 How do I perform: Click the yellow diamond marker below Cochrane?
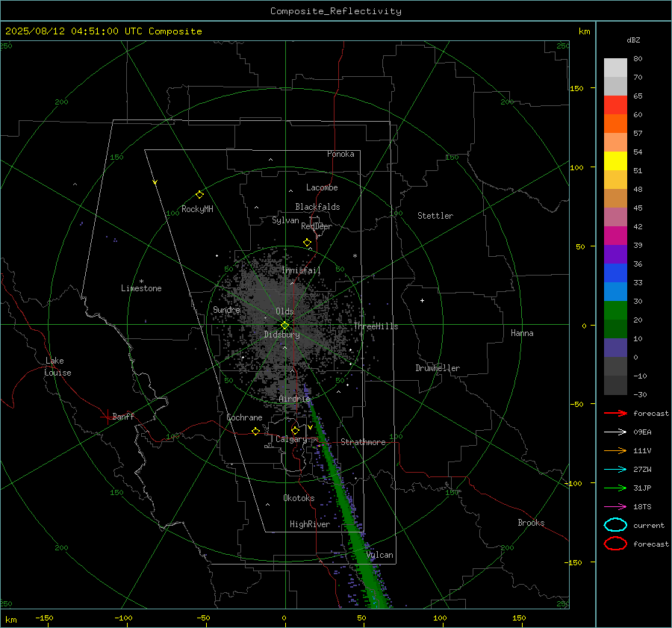pyautogui.click(x=256, y=432)
